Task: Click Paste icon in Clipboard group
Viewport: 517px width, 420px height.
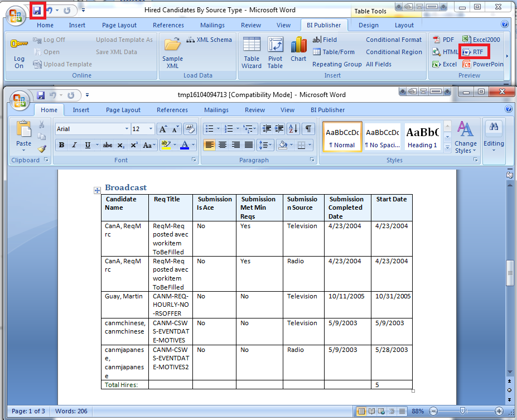Action: [24, 129]
